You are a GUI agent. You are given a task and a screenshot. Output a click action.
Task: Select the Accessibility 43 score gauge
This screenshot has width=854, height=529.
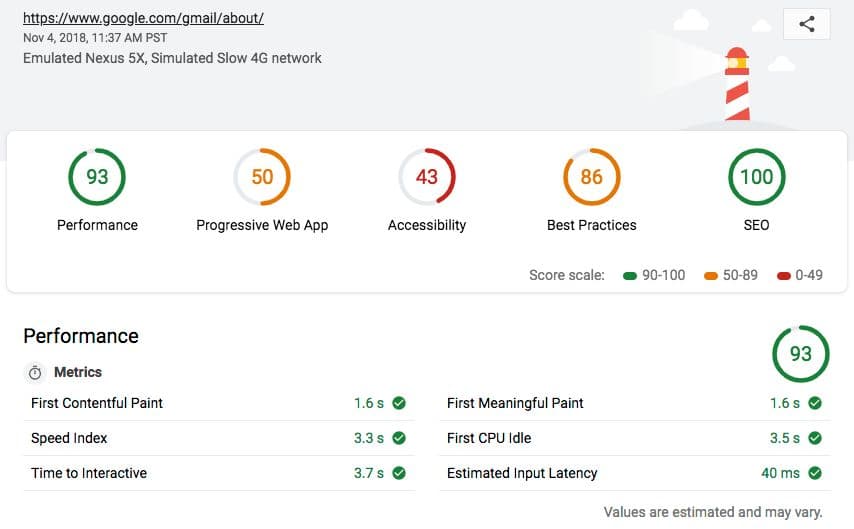pos(427,177)
